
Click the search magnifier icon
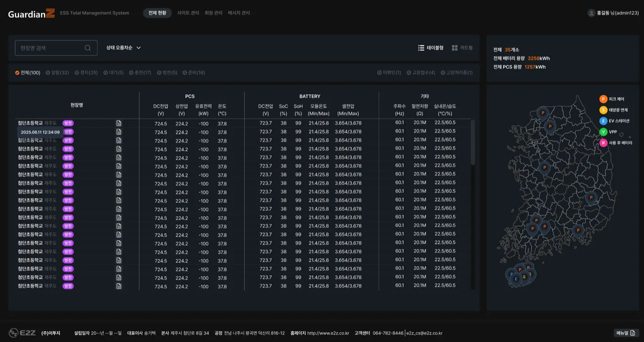tap(88, 48)
